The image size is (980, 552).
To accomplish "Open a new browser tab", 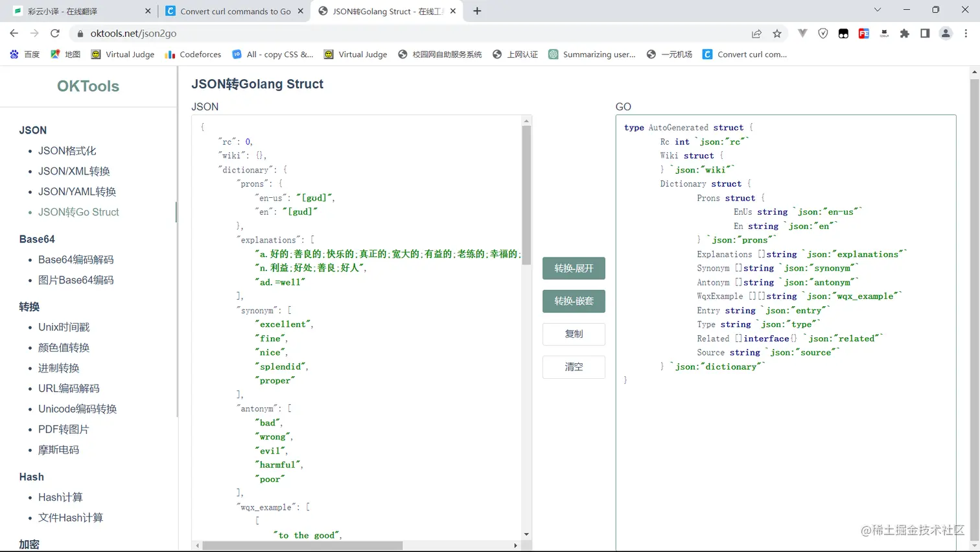I will click(x=477, y=11).
